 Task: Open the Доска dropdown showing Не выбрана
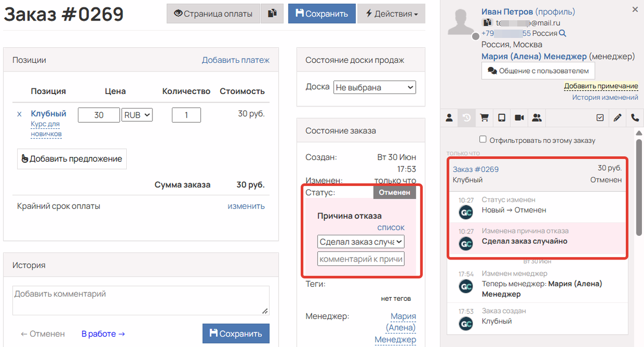tap(374, 87)
